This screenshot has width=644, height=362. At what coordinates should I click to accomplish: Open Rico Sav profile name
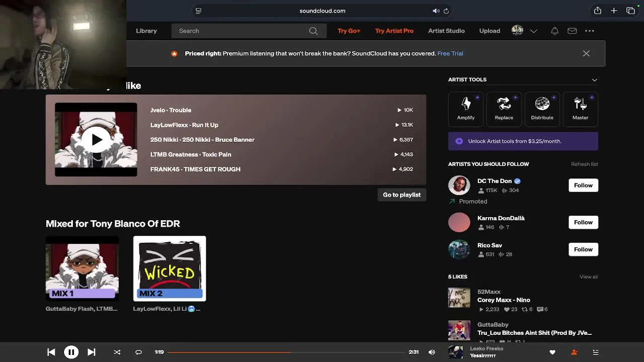[490, 245]
